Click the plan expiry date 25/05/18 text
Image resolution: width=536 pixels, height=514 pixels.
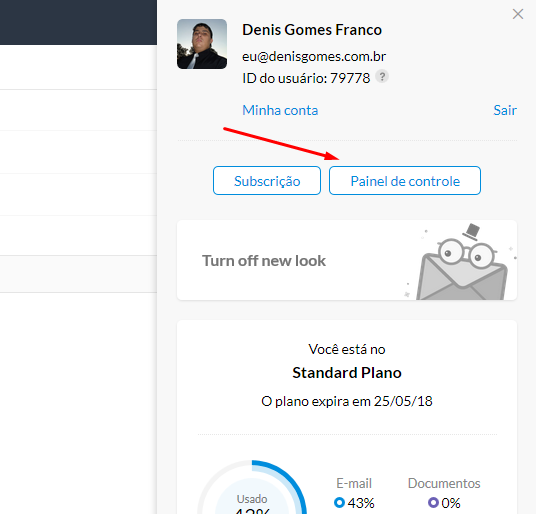click(403, 401)
